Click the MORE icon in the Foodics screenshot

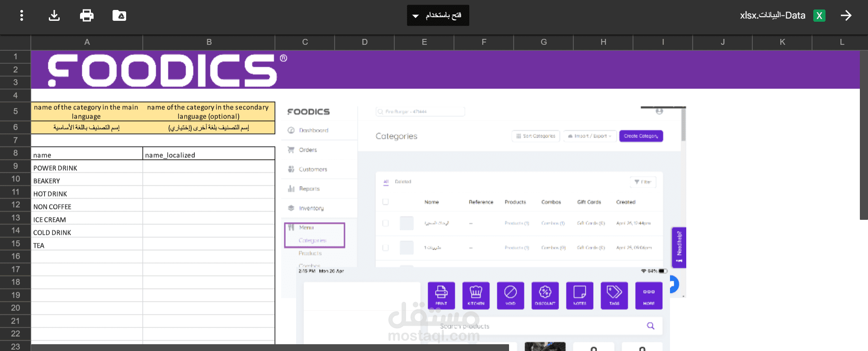point(649,296)
